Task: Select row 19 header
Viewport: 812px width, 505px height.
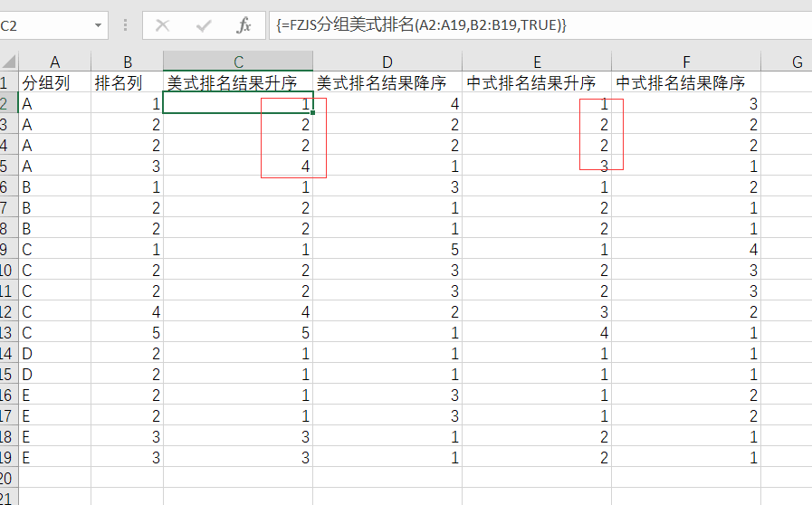Action: click(x=9, y=457)
